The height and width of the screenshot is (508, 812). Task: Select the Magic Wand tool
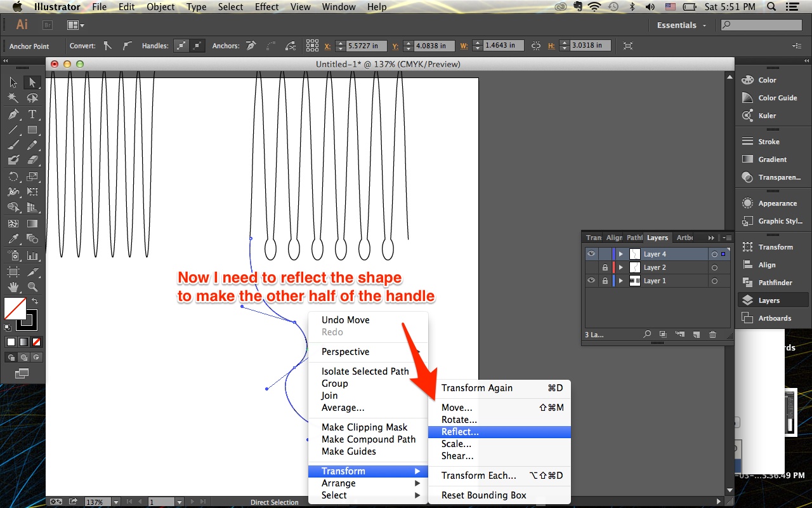pyautogui.click(x=13, y=98)
